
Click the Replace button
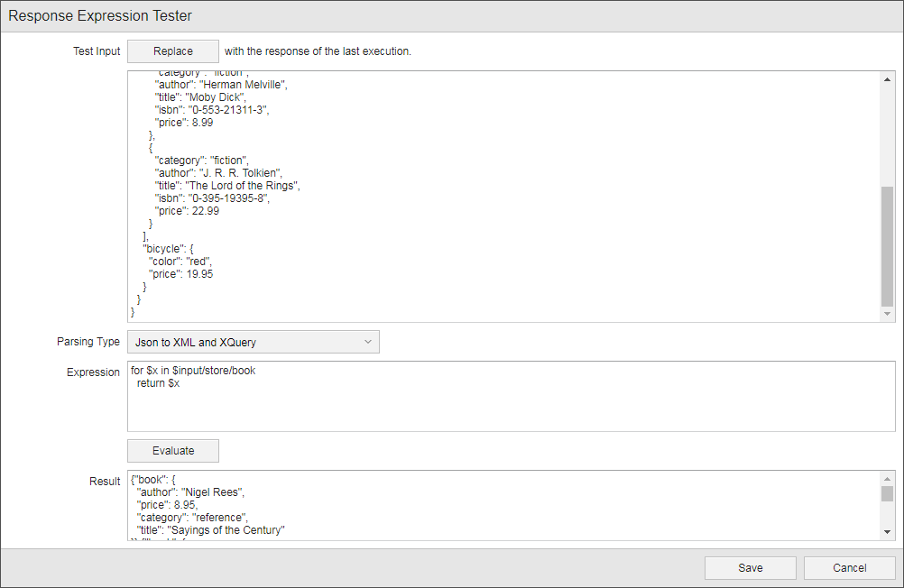(172, 51)
